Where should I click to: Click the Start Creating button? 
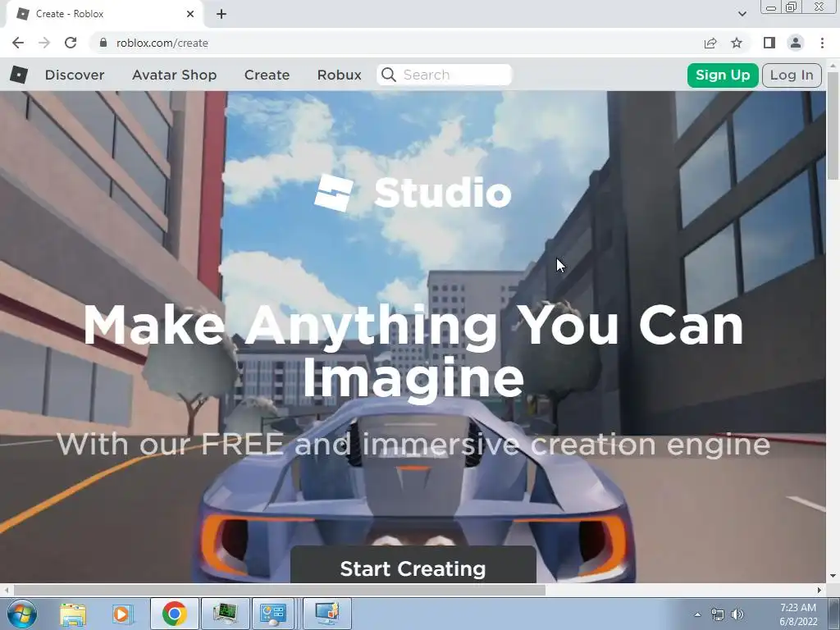[413, 566]
